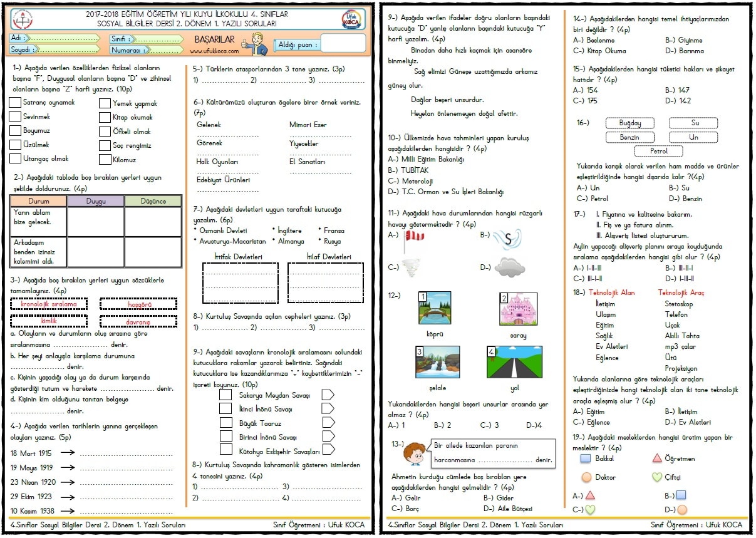Click the Adı name field
The height and width of the screenshot is (538, 756).
pos(55,38)
